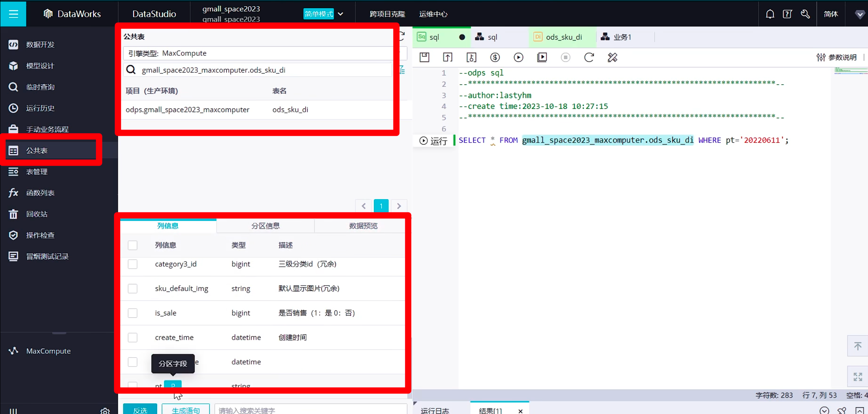This screenshot has width=868, height=414.
Task: Open the header user menu arrow
Action: tap(860, 14)
